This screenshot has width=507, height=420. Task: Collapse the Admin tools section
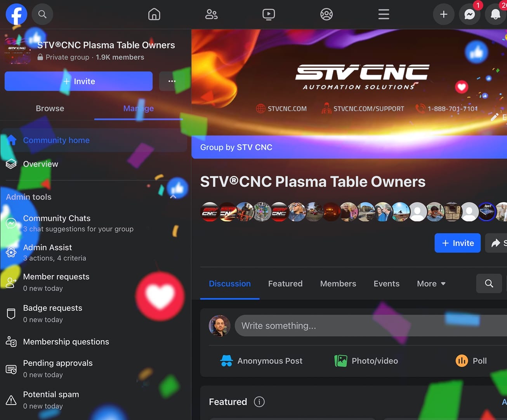[173, 197]
